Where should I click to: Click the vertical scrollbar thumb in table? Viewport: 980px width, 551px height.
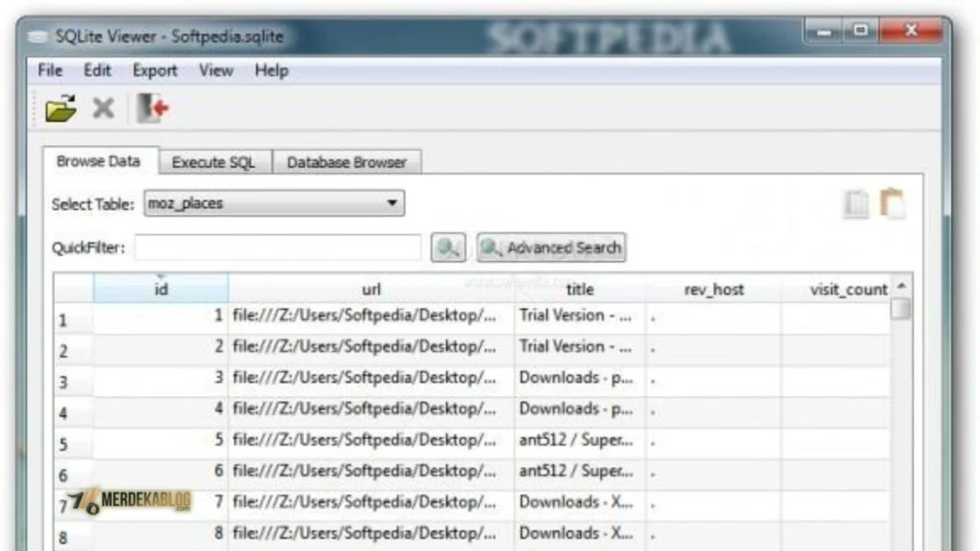[901, 309]
